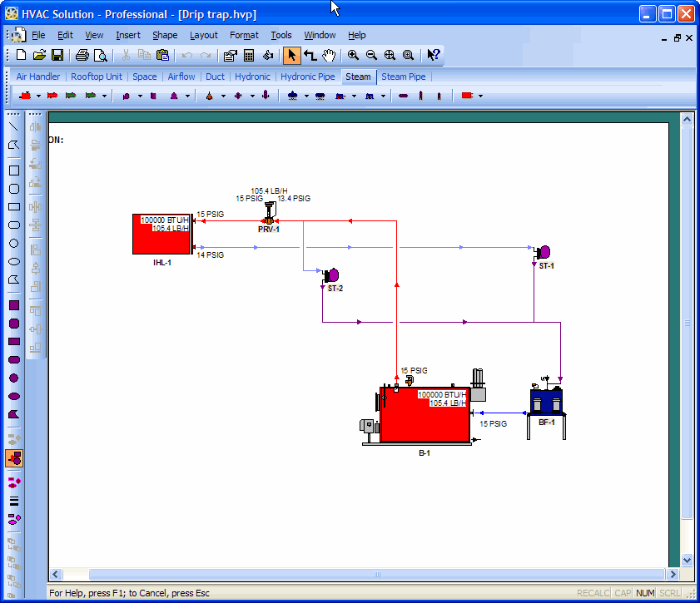Insert the red rectangle steam component
The width and height of the screenshot is (700, 603).
tap(467, 96)
